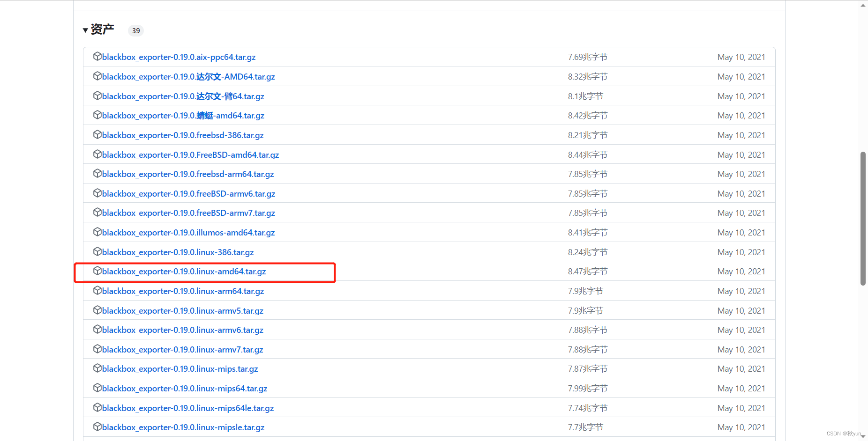
Task: Download blackbox_exporter-0.19.0.illumos-amd64.tar.gz
Action: (x=188, y=233)
